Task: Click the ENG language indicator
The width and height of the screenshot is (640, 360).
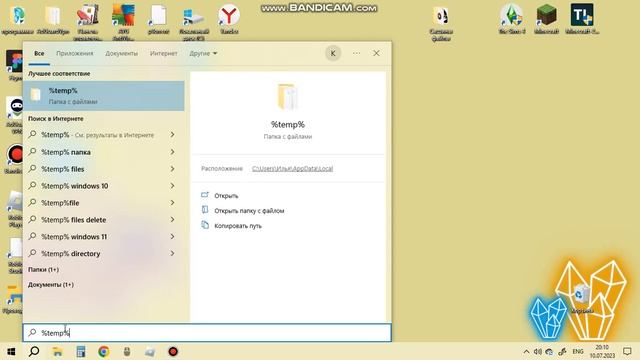Action: click(x=578, y=351)
